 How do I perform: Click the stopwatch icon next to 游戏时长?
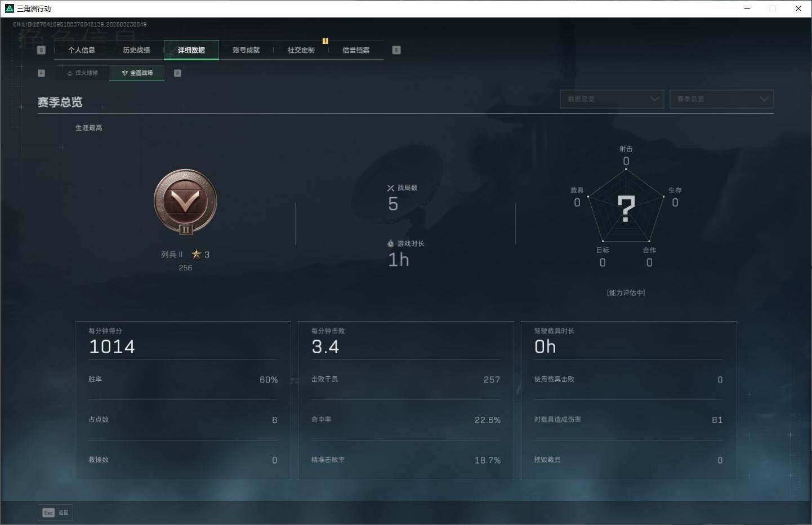pyautogui.click(x=391, y=244)
